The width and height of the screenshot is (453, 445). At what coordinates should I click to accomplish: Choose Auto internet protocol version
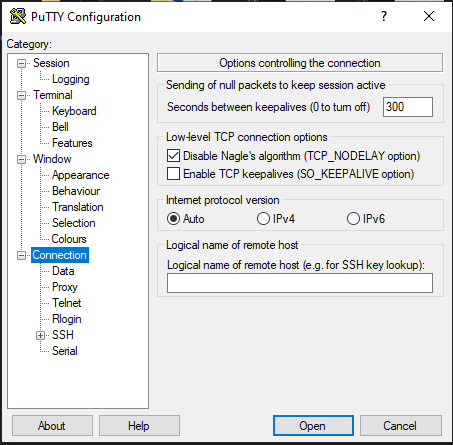click(173, 219)
